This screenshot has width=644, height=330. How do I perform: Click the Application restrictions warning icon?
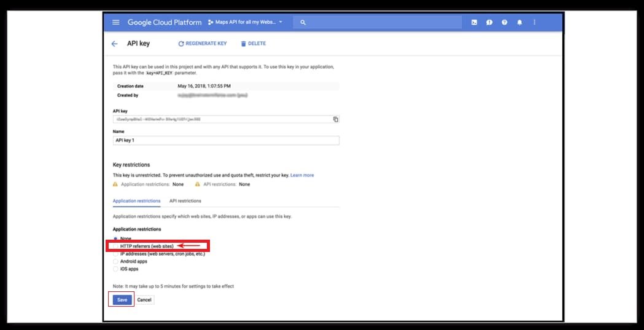[115, 184]
